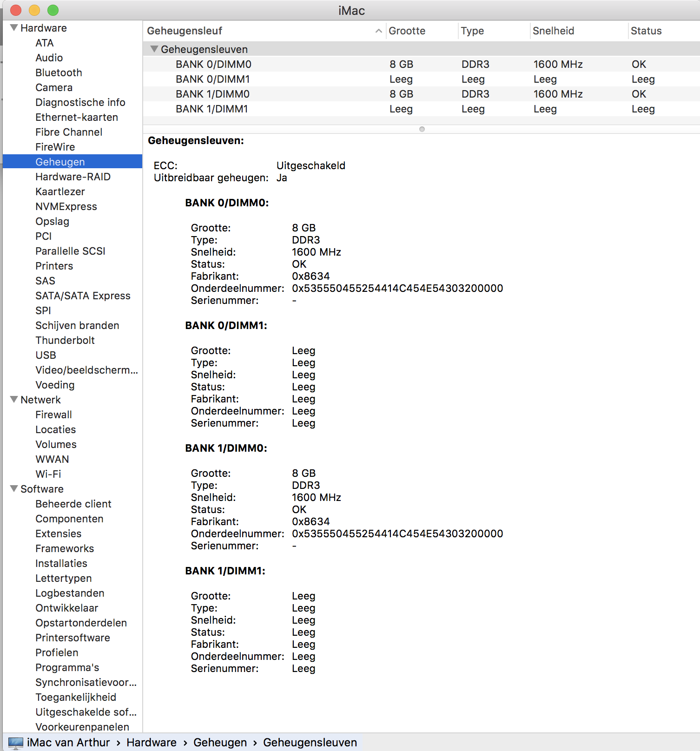Select Wi-Fi in the sidebar
The width and height of the screenshot is (700, 751).
(48, 474)
